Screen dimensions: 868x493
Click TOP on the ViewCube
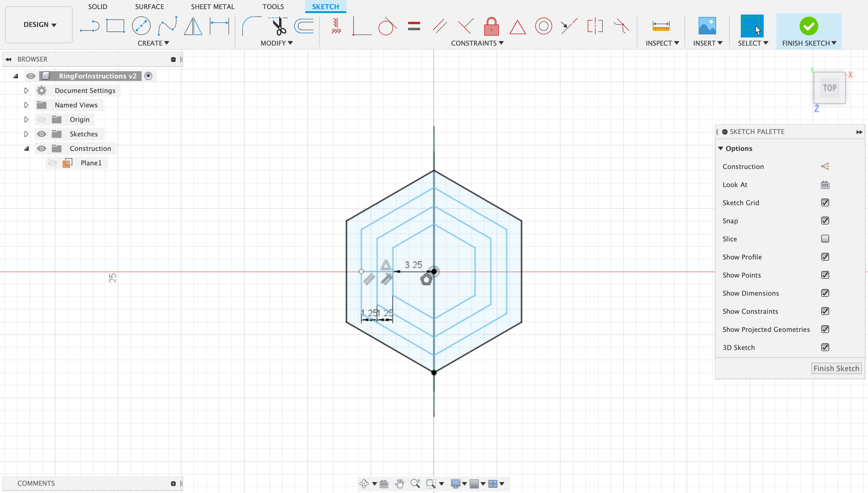click(x=830, y=88)
